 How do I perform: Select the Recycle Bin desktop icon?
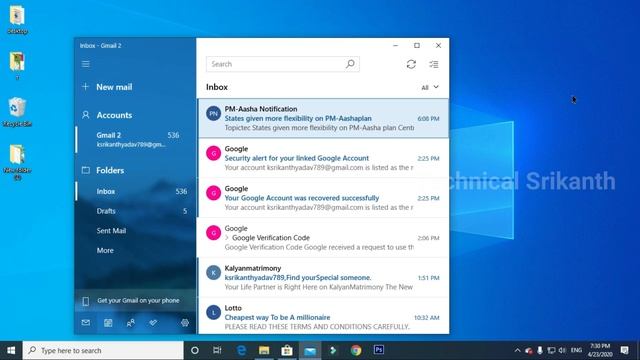click(17, 112)
